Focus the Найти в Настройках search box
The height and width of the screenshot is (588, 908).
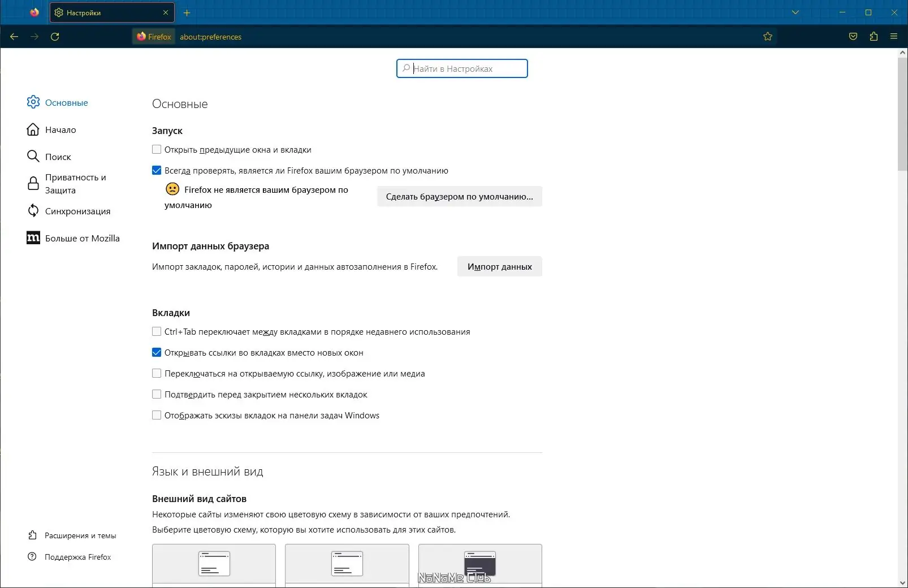pyautogui.click(x=462, y=68)
